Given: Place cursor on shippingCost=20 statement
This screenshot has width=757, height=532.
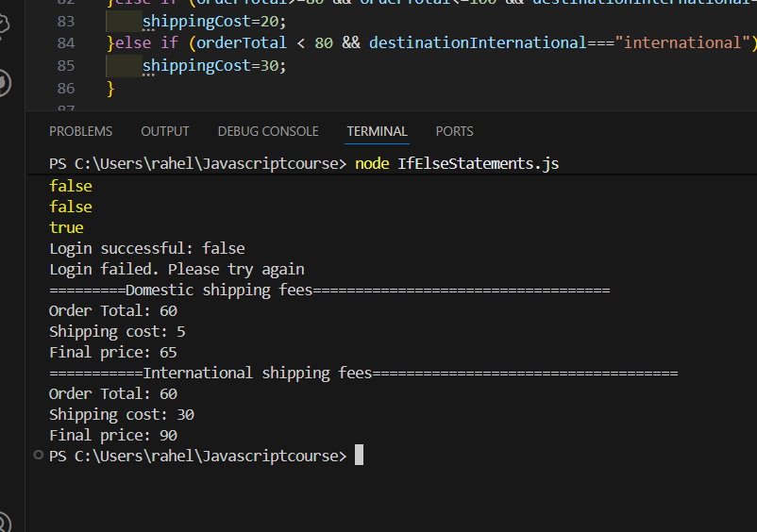Looking at the screenshot, I should 213,21.
